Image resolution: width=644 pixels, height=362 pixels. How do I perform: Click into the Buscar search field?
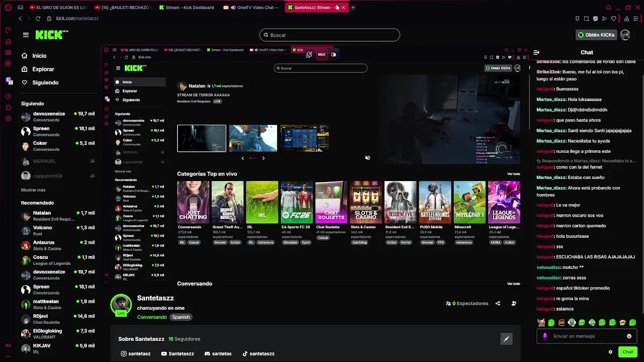[330, 35]
